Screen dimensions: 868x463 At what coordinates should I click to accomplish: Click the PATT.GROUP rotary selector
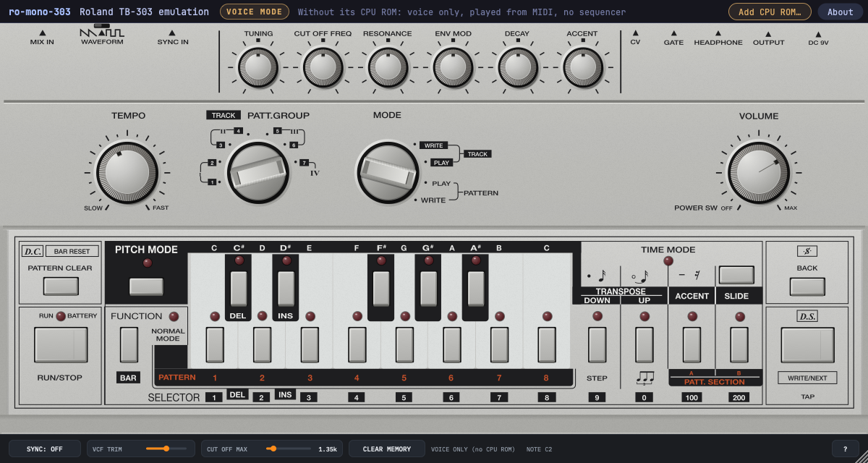click(258, 172)
